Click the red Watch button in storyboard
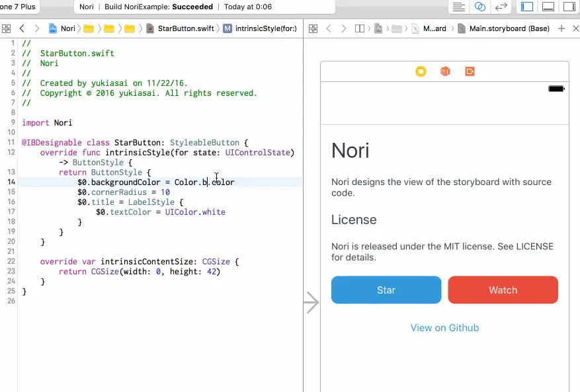580x392 pixels. 503,290
